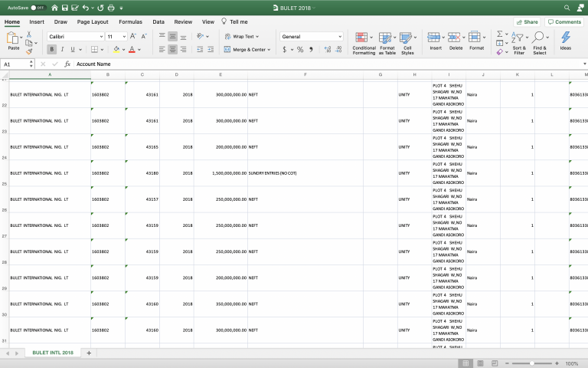Image resolution: width=588 pixels, height=368 pixels.
Task: Open the Comments button
Action: [x=564, y=21]
